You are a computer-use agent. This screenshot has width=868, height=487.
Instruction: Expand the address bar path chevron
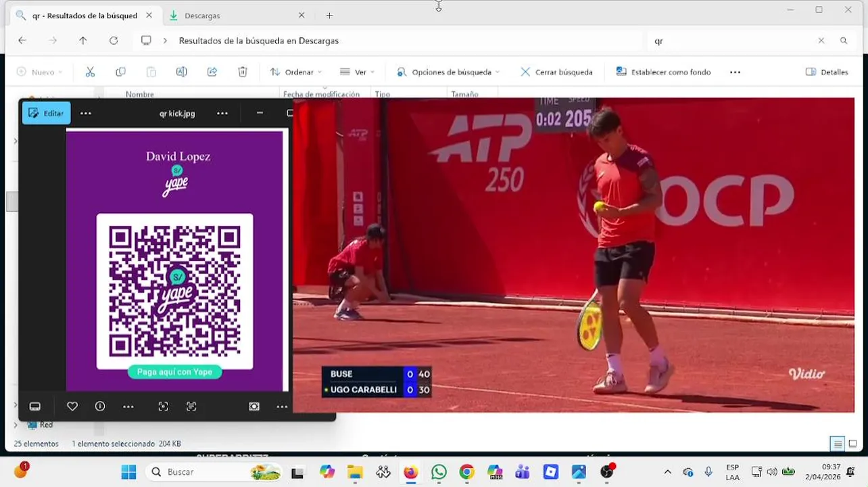(x=165, y=41)
